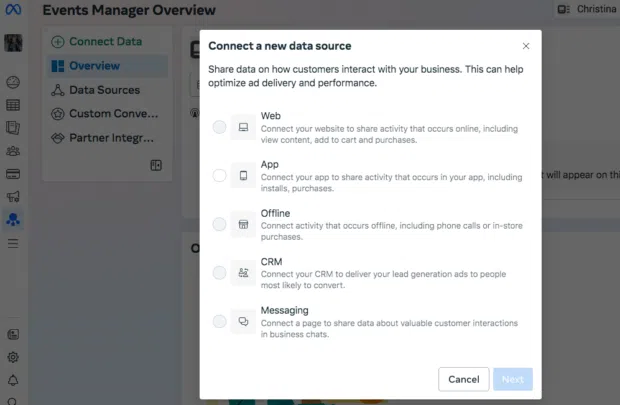This screenshot has height=405, width=620.
Task: Open notifications bell icon in sidebar
Action: [13, 381]
